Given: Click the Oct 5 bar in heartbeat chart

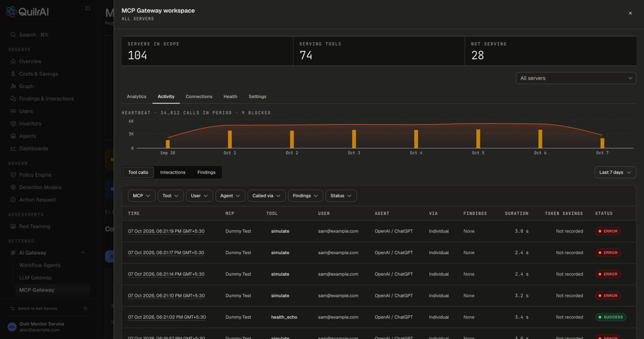Looking at the screenshot, I should point(478,139).
